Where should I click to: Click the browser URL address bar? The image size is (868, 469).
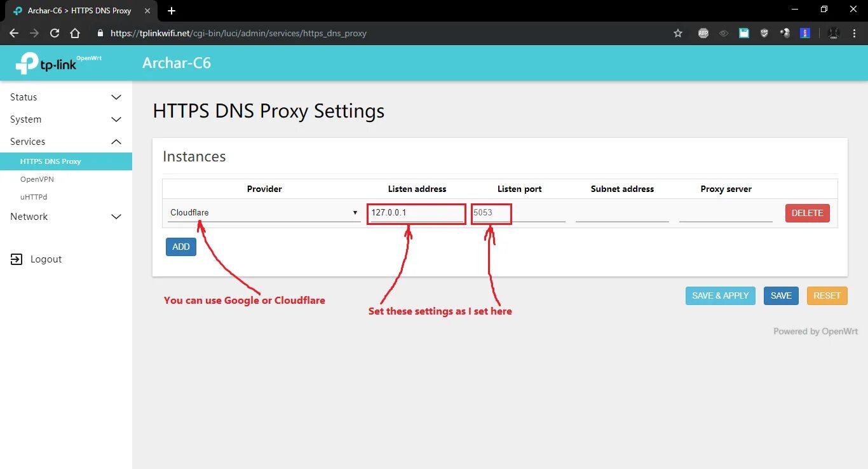[x=381, y=33]
